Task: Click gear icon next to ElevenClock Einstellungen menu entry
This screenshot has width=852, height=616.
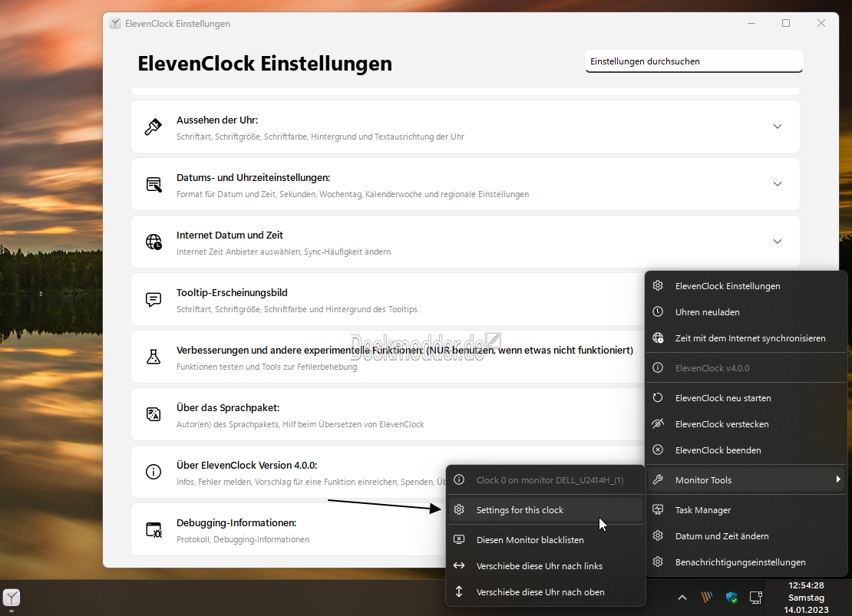Action: point(658,285)
